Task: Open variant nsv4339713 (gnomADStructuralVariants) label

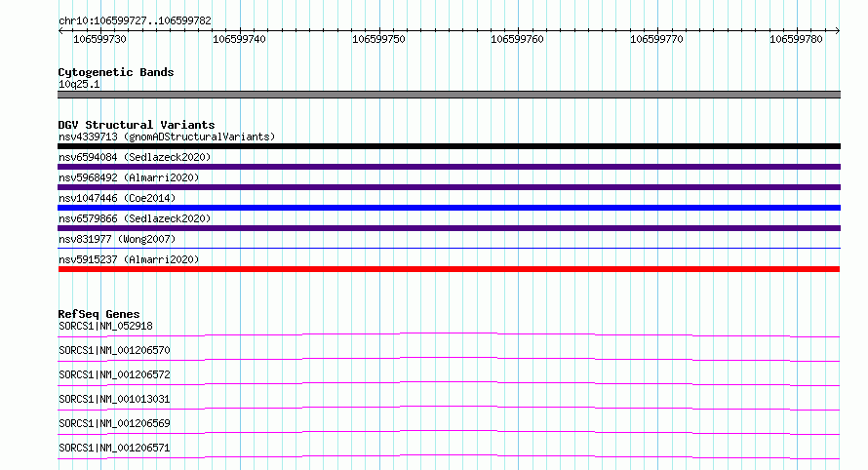Action: [x=167, y=137]
